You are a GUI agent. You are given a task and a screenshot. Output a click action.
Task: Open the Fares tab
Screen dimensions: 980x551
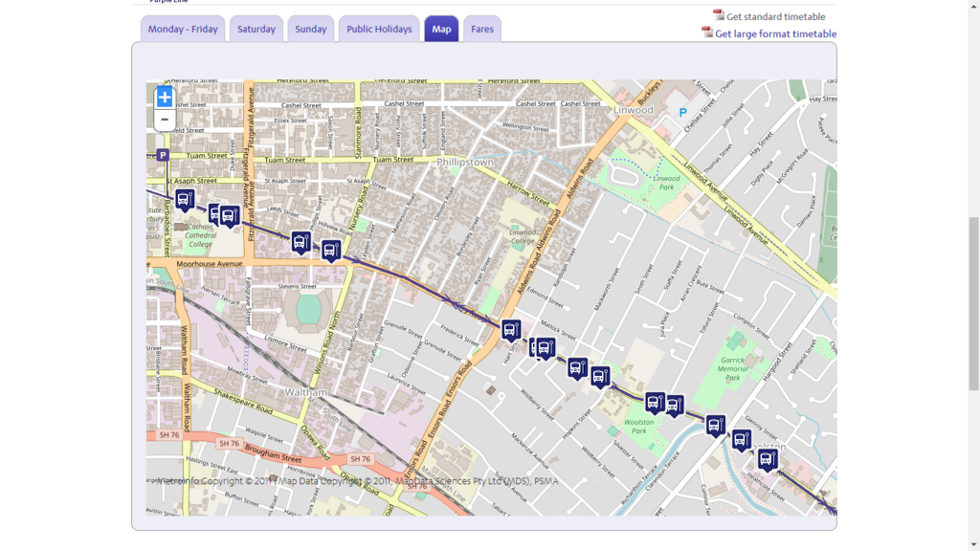(482, 29)
